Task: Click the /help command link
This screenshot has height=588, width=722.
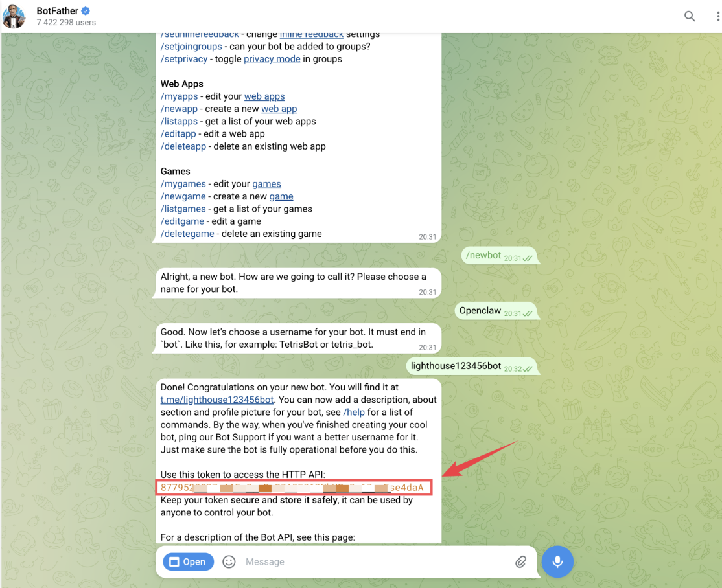Action: (x=354, y=412)
